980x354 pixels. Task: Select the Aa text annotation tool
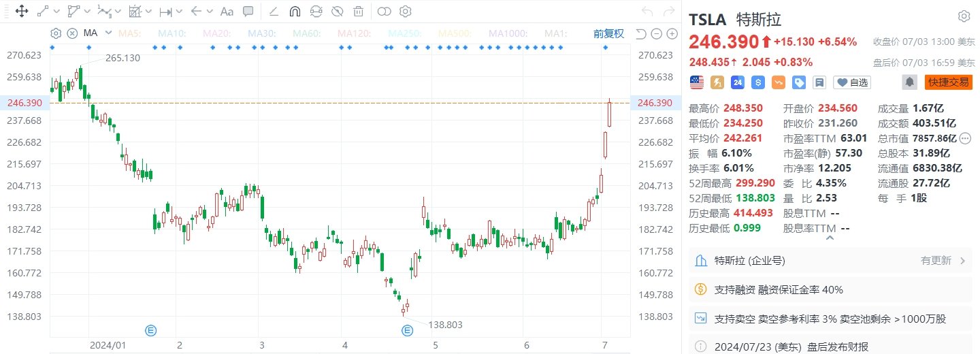pyautogui.click(x=227, y=11)
